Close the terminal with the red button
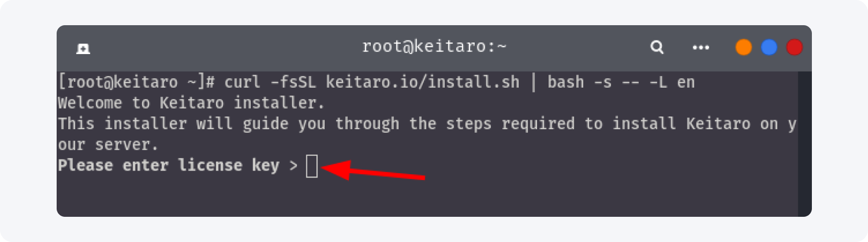868x242 pixels. pos(794,48)
